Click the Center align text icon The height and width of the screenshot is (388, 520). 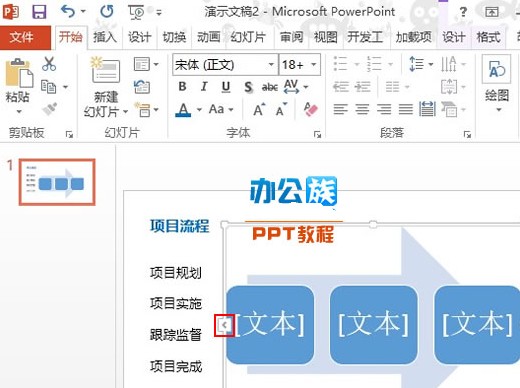(362, 109)
